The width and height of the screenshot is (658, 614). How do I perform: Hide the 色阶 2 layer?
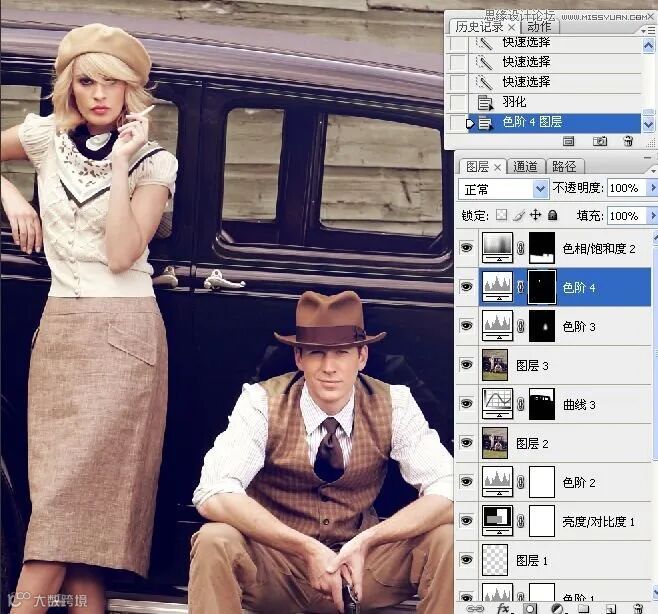[466, 482]
